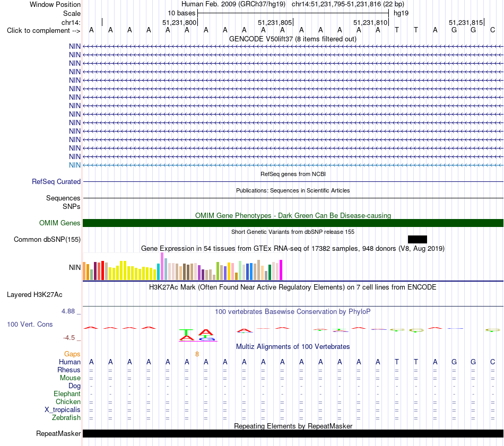The image size is (504, 446).
Task: Open the 100 Vert. Cons track label
Action: 30,324
